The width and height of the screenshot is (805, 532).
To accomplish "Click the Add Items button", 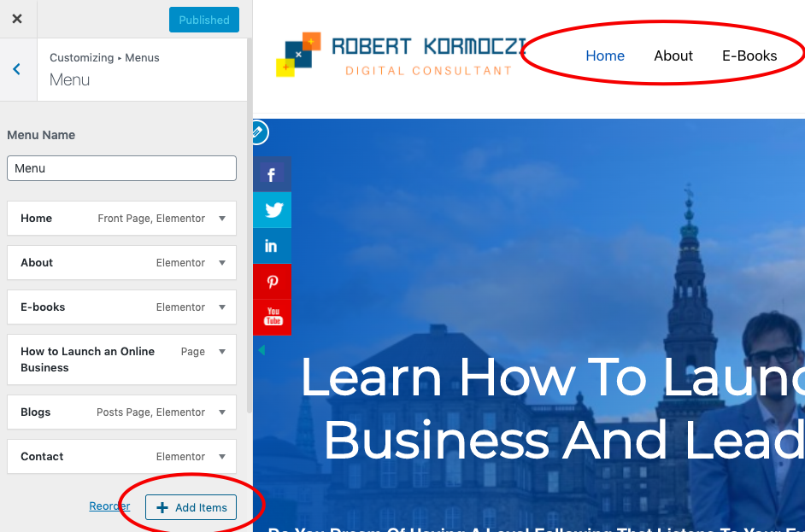I will click(x=191, y=507).
